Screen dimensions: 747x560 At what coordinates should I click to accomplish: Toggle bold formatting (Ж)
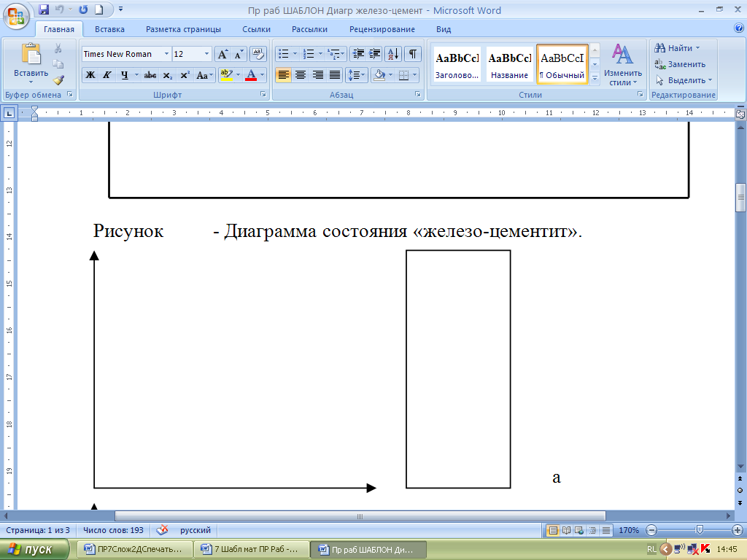(x=90, y=75)
